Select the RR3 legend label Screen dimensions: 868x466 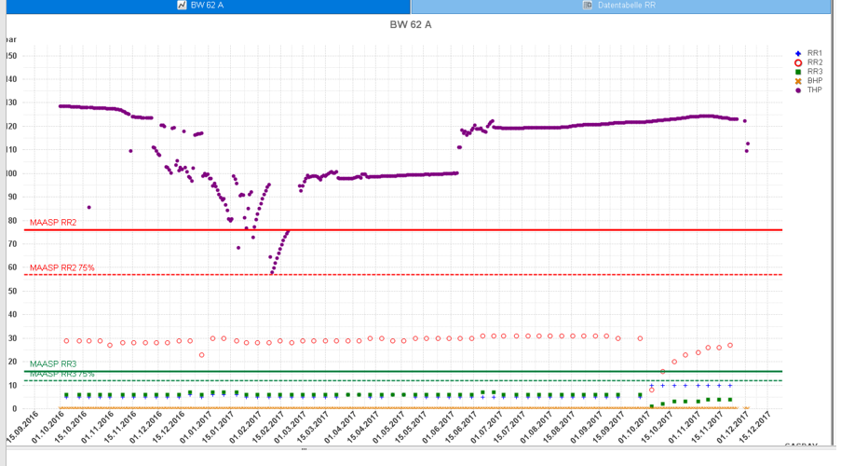coord(814,72)
